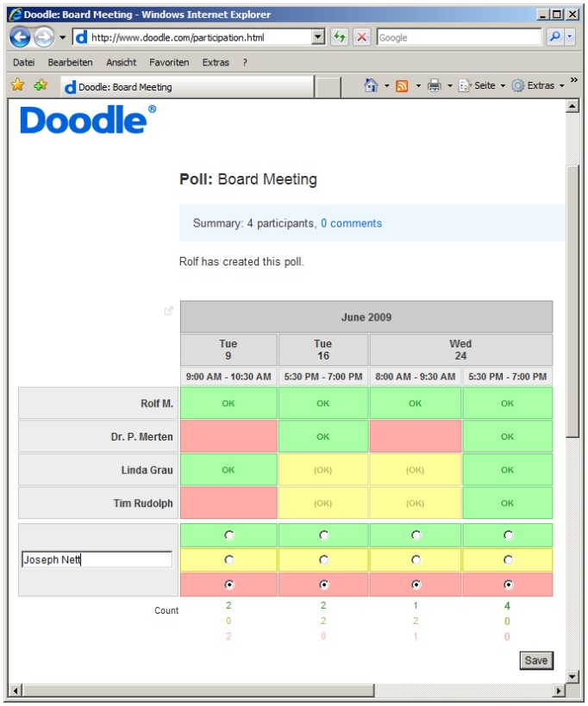The height and width of the screenshot is (706, 588).
Task: Click the Linda Grau row label
Action: tap(98, 470)
